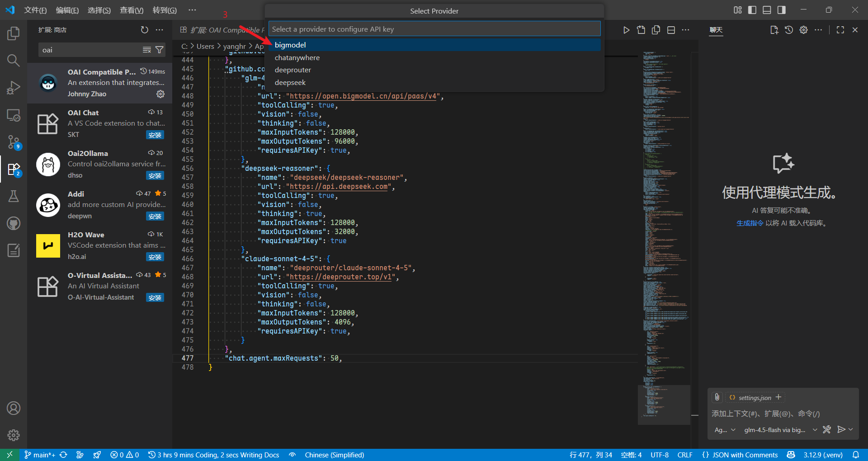
Task: Open the Explorer view in activity bar
Action: [14, 33]
